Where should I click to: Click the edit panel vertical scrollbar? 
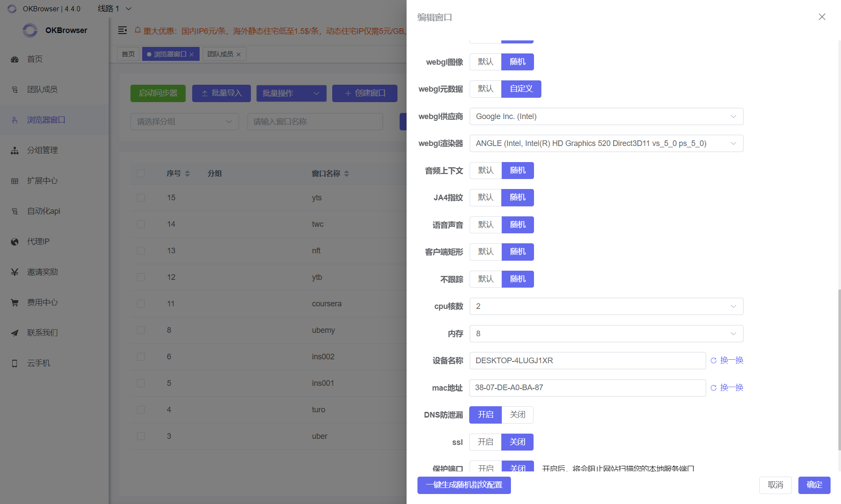839,369
